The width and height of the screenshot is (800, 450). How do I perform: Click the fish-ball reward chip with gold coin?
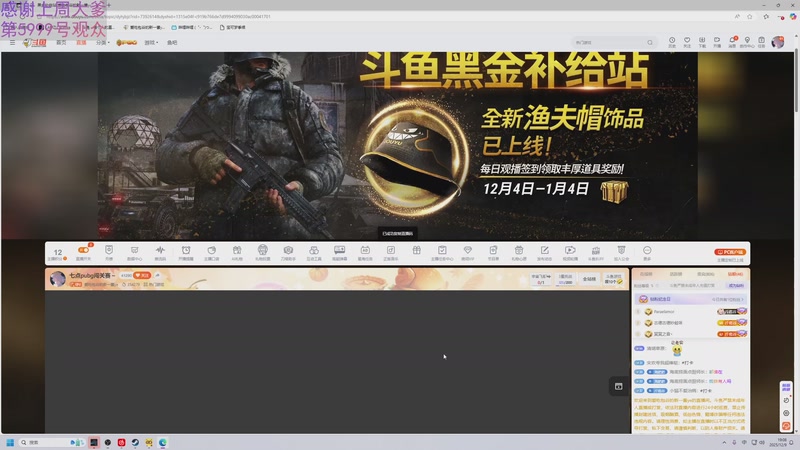point(614,279)
